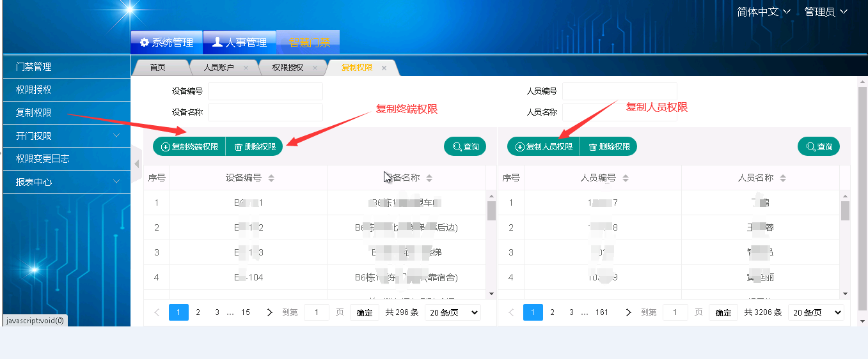868x359 pixels.
Task: Close the 人员账户 tab
Action: 246,68
